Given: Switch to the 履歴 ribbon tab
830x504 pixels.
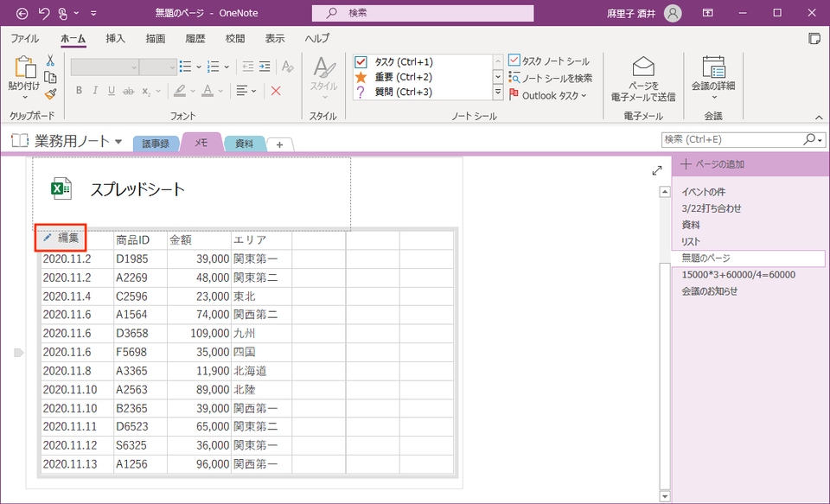Looking at the screenshot, I should pos(195,38).
